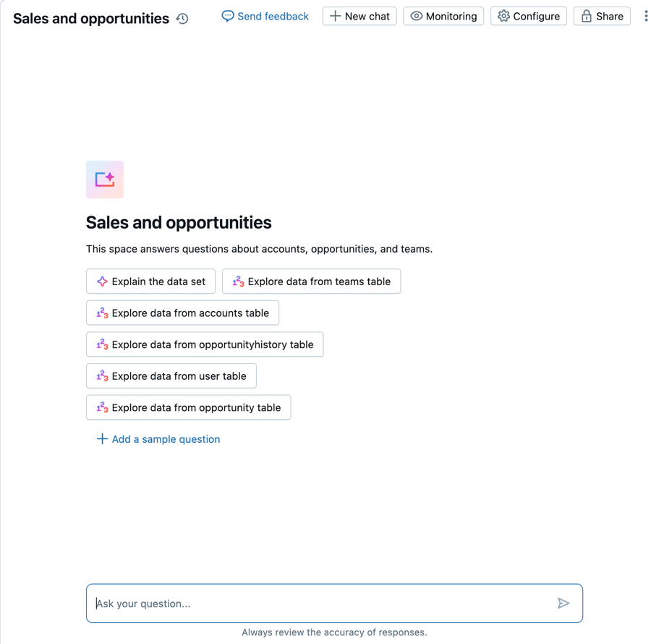Click the Sales and opportunities space logo
Screen dimensions: 651x644
point(105,179)
